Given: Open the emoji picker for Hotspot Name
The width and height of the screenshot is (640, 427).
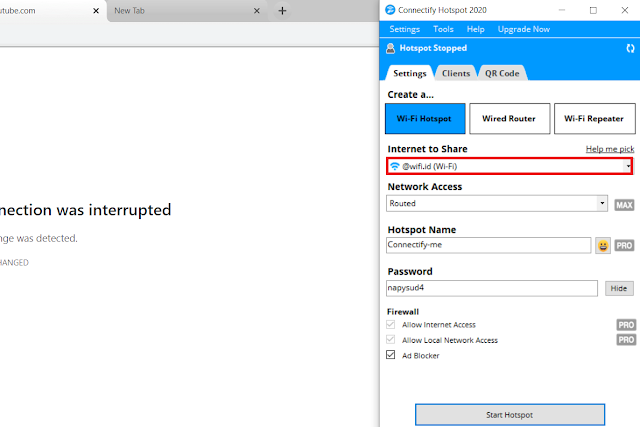Looking at the screenshot, I should (603, 246).
